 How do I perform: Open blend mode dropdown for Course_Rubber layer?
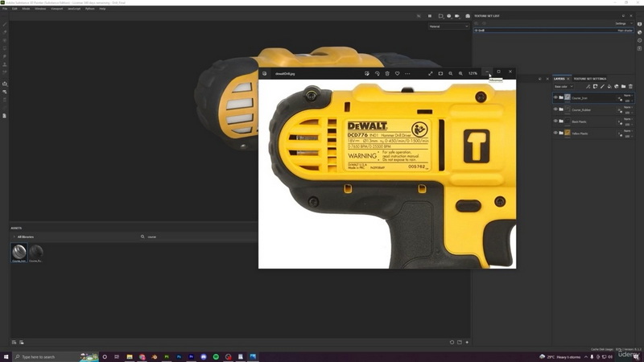628,108
